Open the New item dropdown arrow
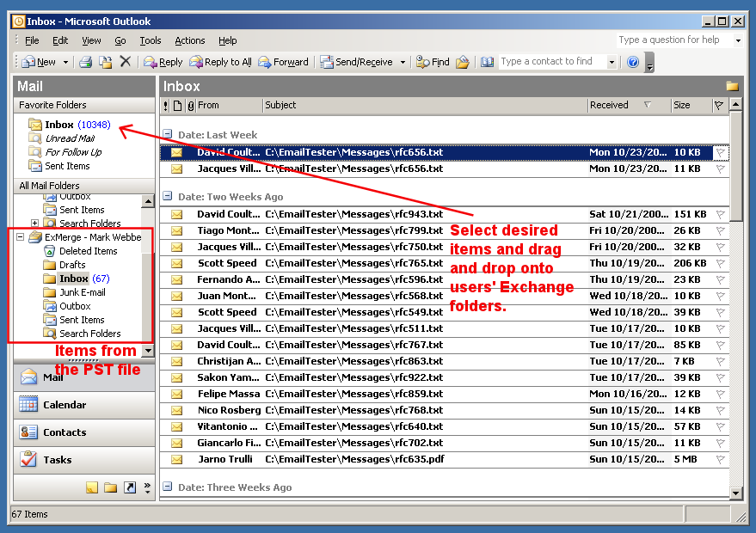Viewport: 756px width, 533px height. click(65, 62)
